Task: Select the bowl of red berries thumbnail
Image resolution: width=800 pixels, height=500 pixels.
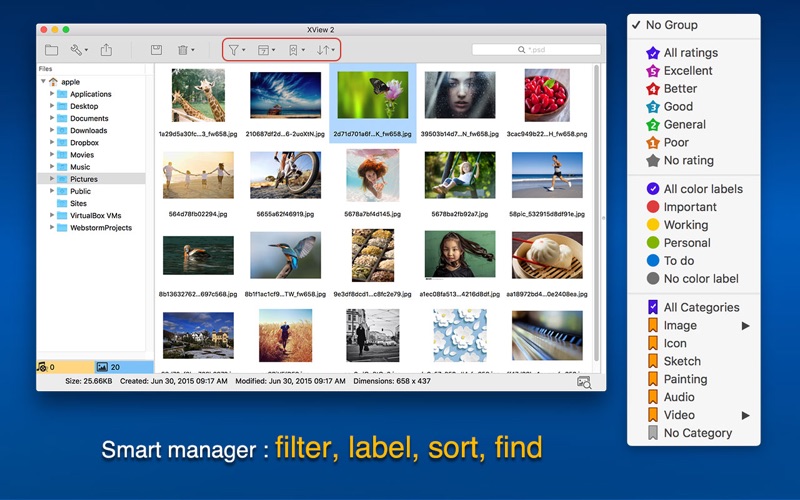Action: click(547, 95)
